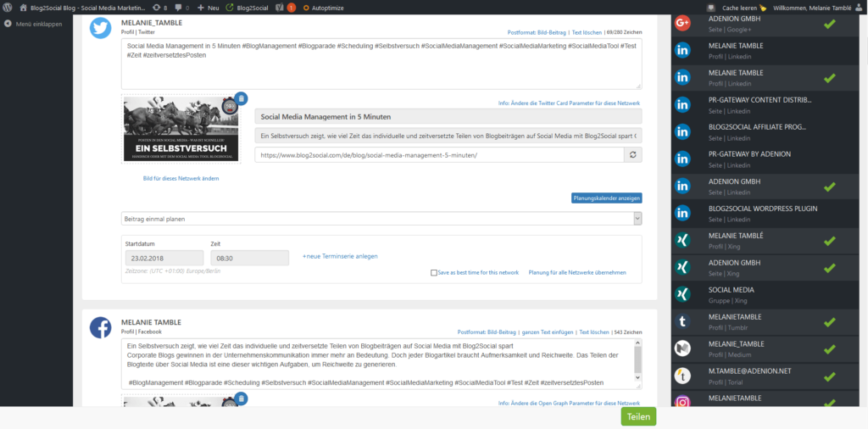Open the Autoptimize admin bar menu
This screenshot has width=868, height=429.
pyautogui.click(x=324, y=8)
